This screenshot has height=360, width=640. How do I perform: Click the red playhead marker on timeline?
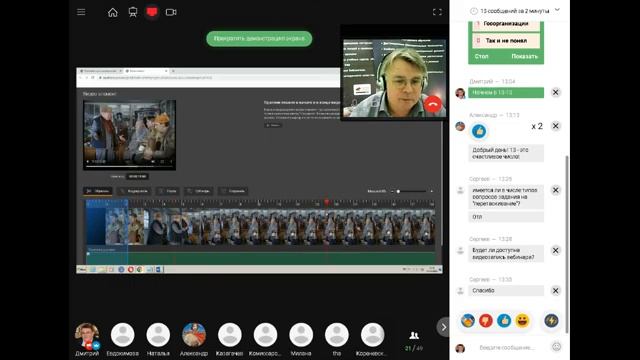[327, 202]
